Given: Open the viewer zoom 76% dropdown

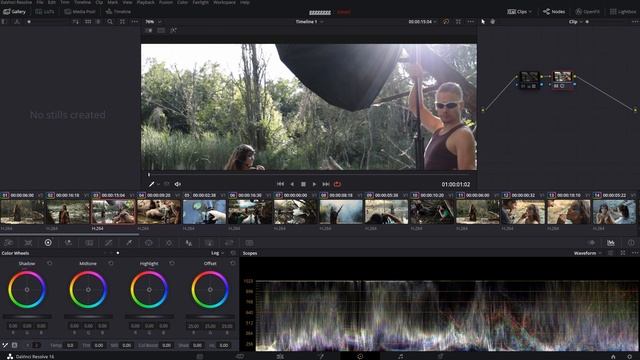Looking at the screenshot, I should (153, 22).
